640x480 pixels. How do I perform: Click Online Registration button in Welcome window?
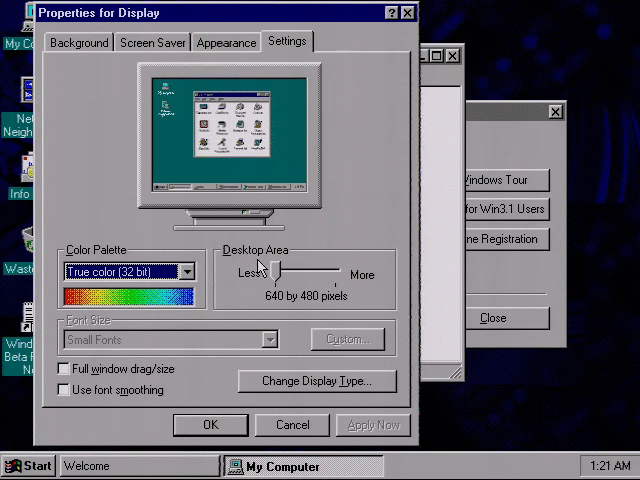(508, 239)
